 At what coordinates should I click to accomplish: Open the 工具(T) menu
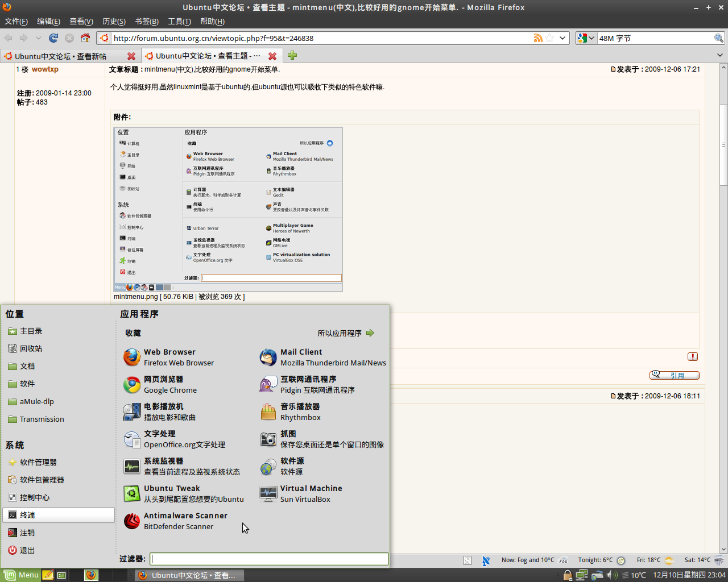(x=179, y=22)
